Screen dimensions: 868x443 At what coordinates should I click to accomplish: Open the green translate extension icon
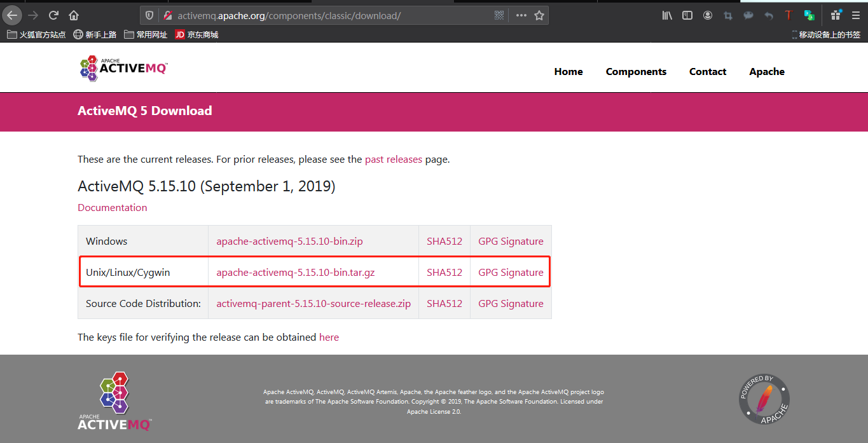pyautogui.click(x=809, y=15)
